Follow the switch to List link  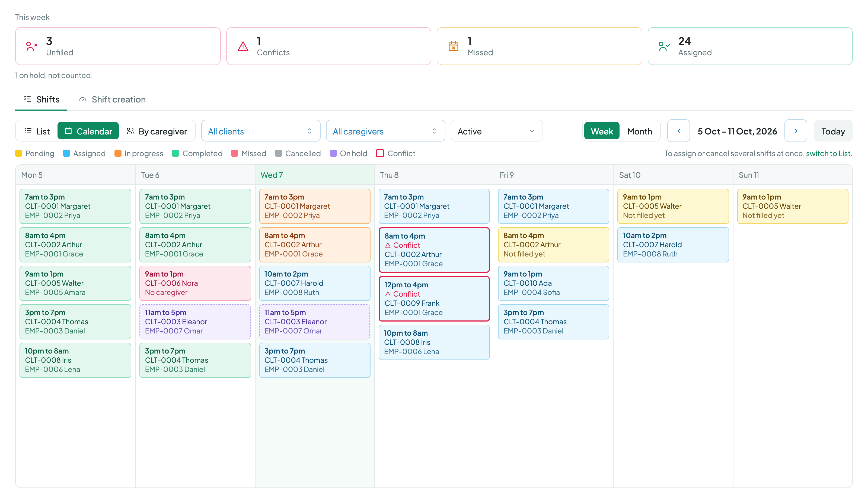[829, 153]
